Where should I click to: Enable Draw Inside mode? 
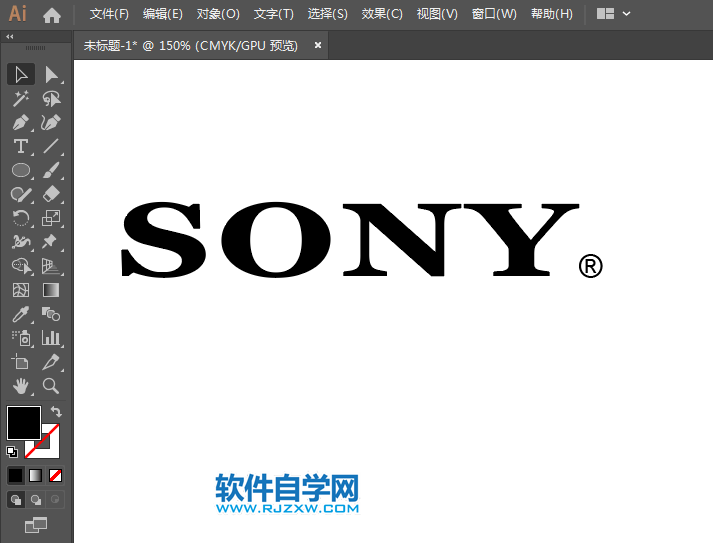[55, 500]
